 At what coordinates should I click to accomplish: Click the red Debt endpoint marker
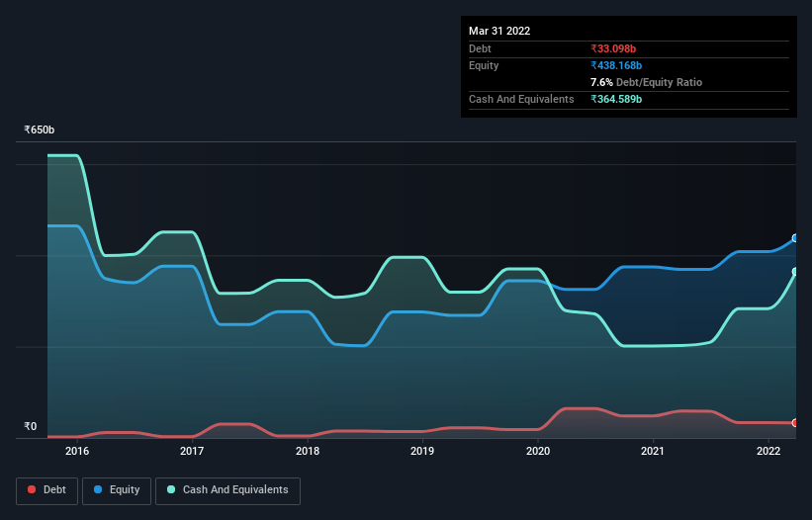pos(795,423)
